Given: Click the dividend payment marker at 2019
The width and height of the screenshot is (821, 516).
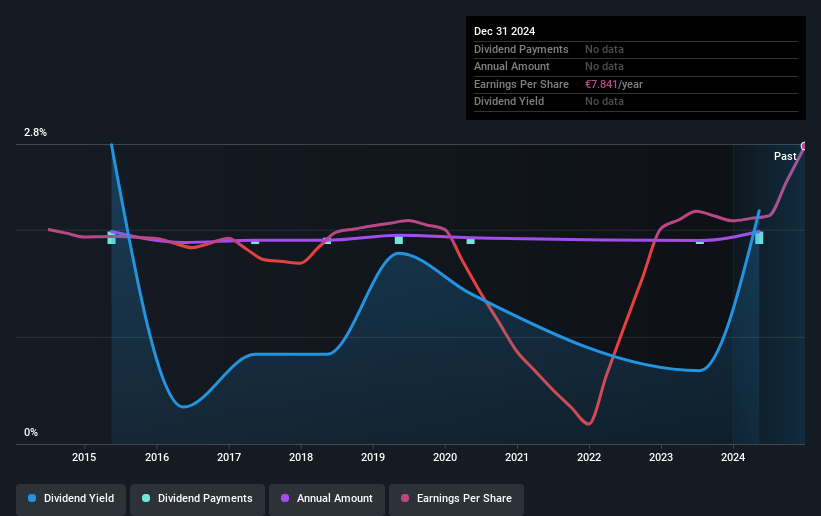Looking at the screenshot, I should (399, 240).
